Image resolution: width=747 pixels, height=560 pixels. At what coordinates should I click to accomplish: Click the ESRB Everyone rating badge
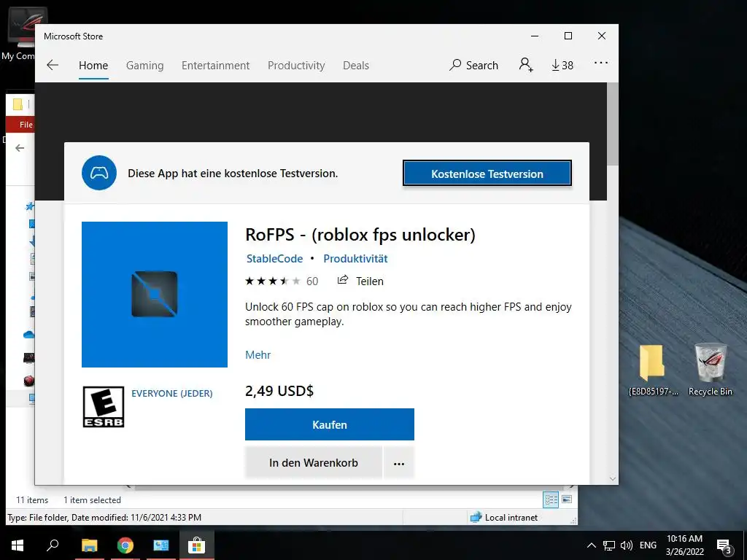click(x=104, y=407)
